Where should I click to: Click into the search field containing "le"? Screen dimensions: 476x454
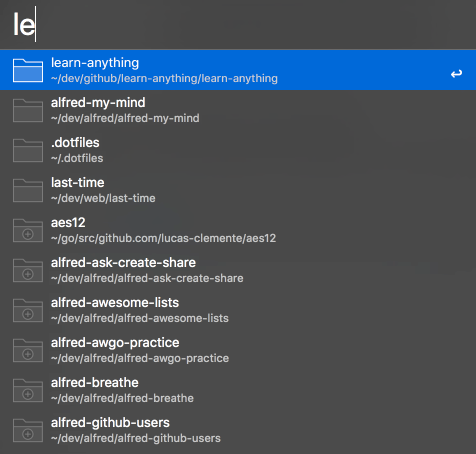(238, 24)
